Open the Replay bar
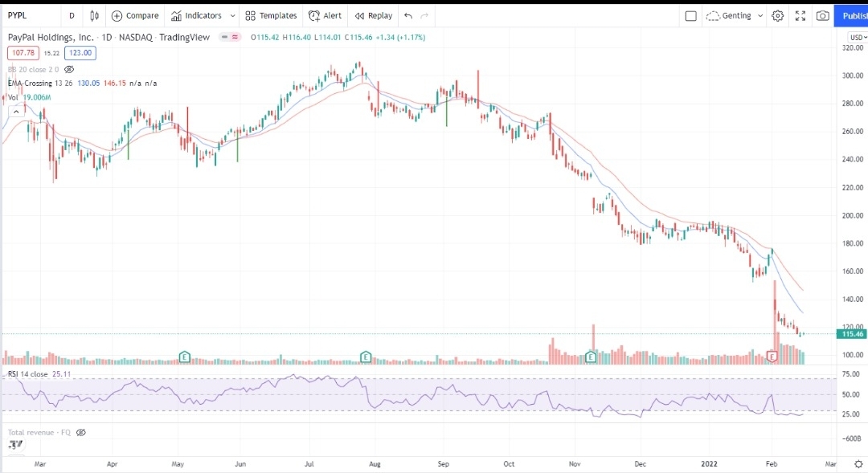This screenshot has height=473, width=868. click(x=374, y=15)
